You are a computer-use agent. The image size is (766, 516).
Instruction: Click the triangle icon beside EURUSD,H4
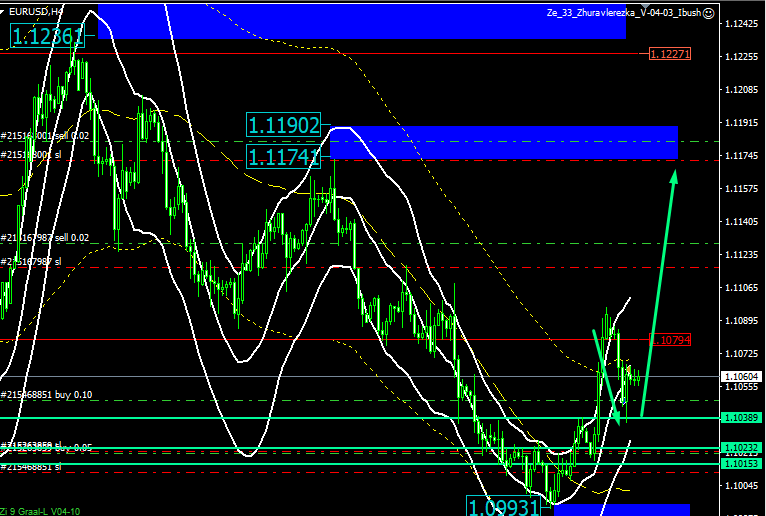[x=2, y=11]
